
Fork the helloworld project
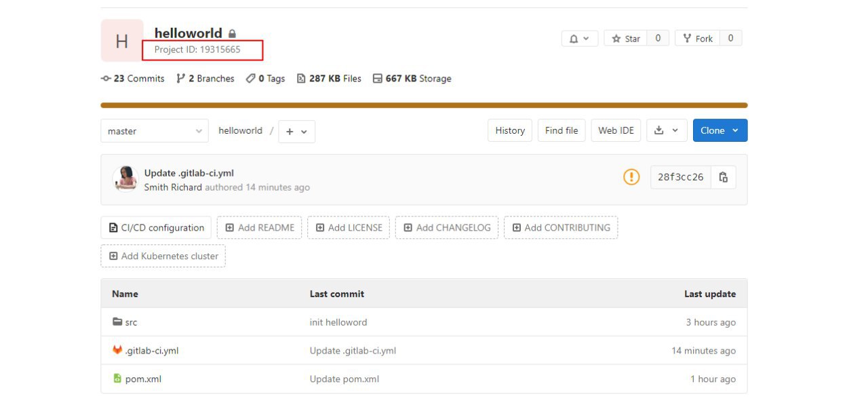697,39
